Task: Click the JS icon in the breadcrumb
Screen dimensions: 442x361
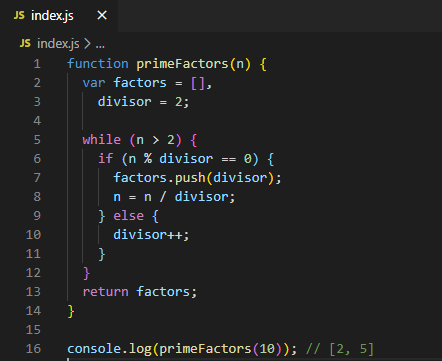Action: pos(25,43)
